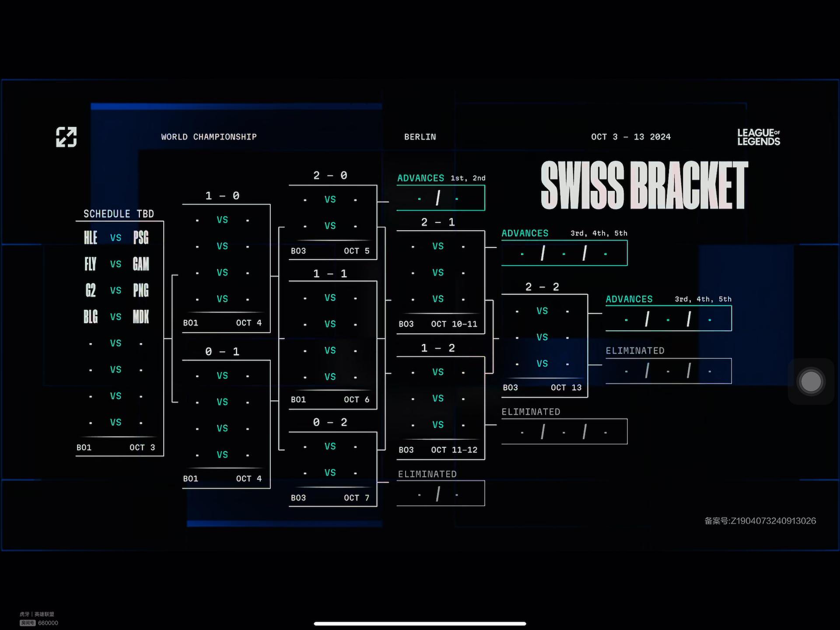Screen dimensions: 840x630
Task: Tap the BO1 label under SCHEDULE TBD
Action: coord(84,447)
